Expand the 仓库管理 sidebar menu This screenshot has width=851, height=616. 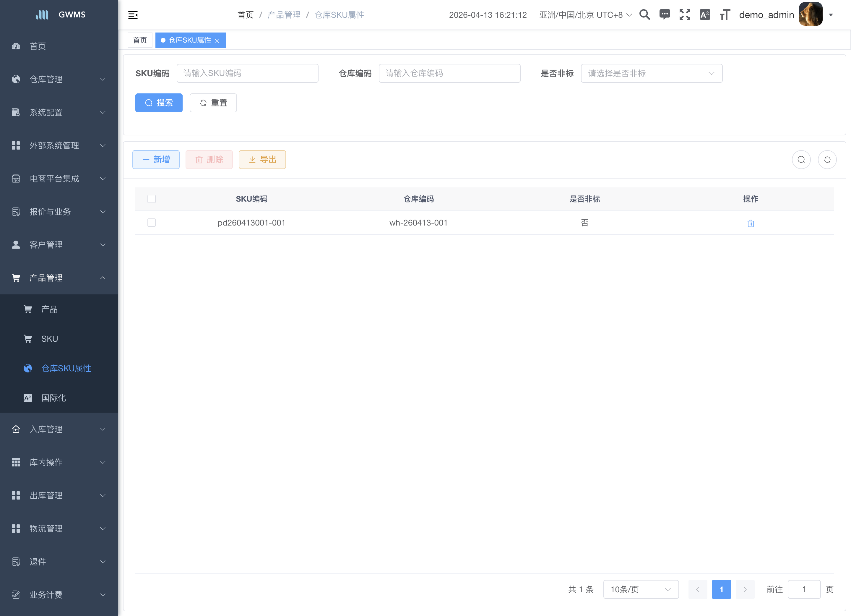[x=59, y=79]
